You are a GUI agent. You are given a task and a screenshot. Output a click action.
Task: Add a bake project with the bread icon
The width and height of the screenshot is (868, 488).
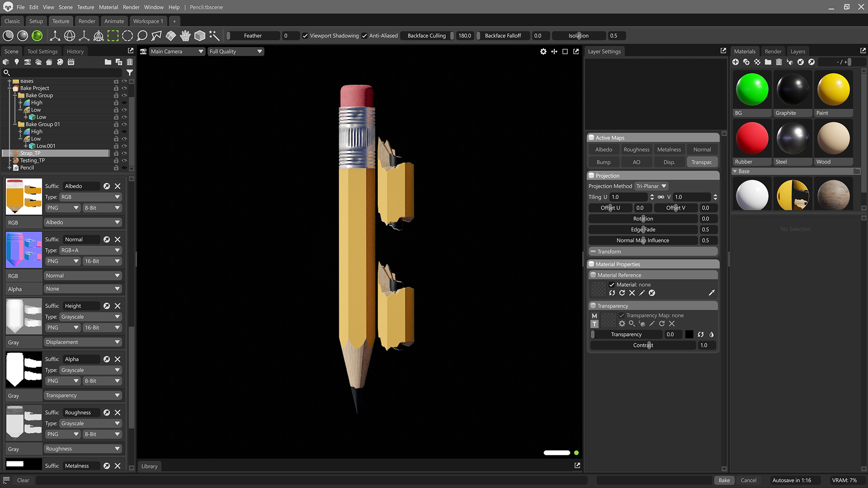pos(49,62)
